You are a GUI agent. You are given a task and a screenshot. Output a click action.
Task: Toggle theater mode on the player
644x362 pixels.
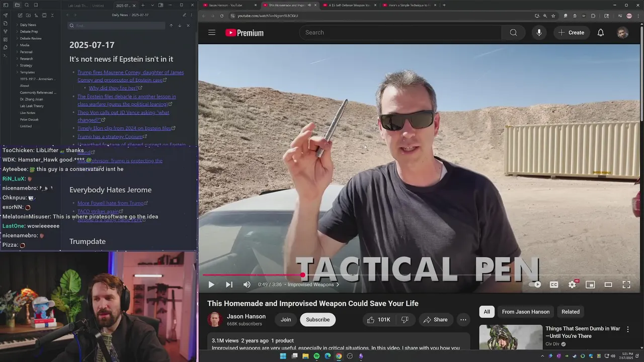[x=608, y=285]
